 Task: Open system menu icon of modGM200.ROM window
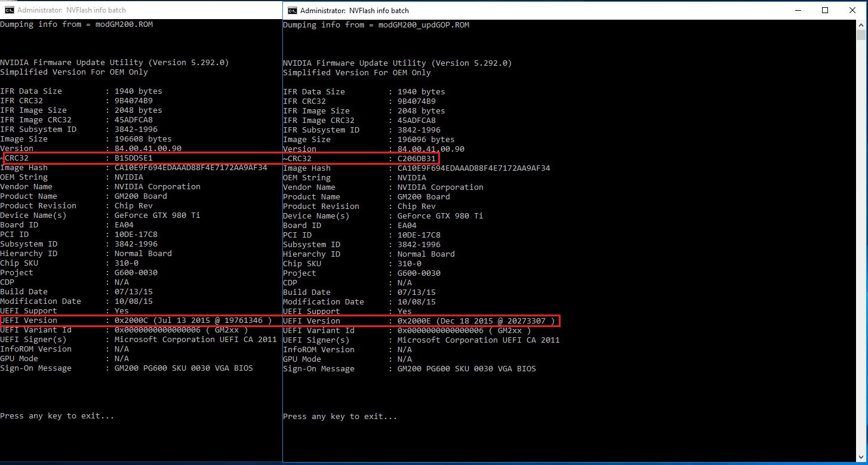click(x=8, y=10)
